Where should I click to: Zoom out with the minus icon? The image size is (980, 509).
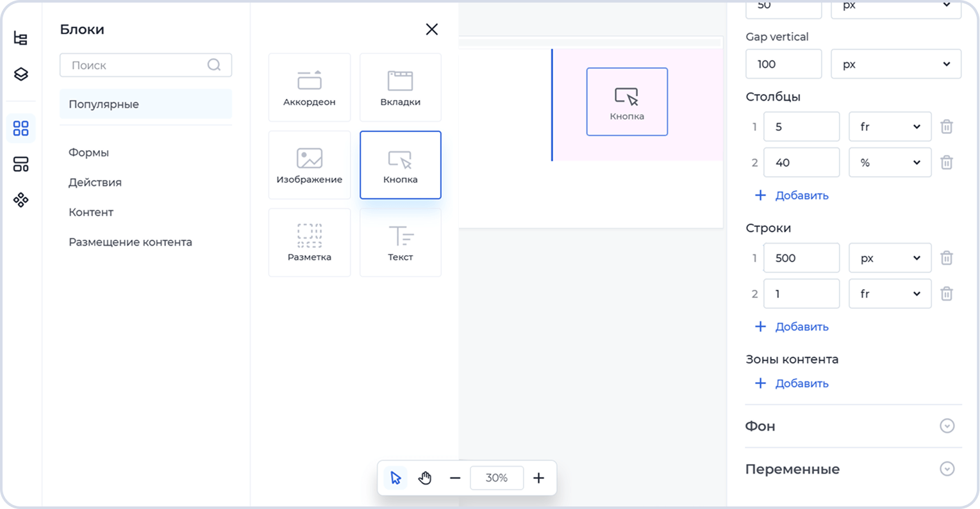(x=455, y=478)
